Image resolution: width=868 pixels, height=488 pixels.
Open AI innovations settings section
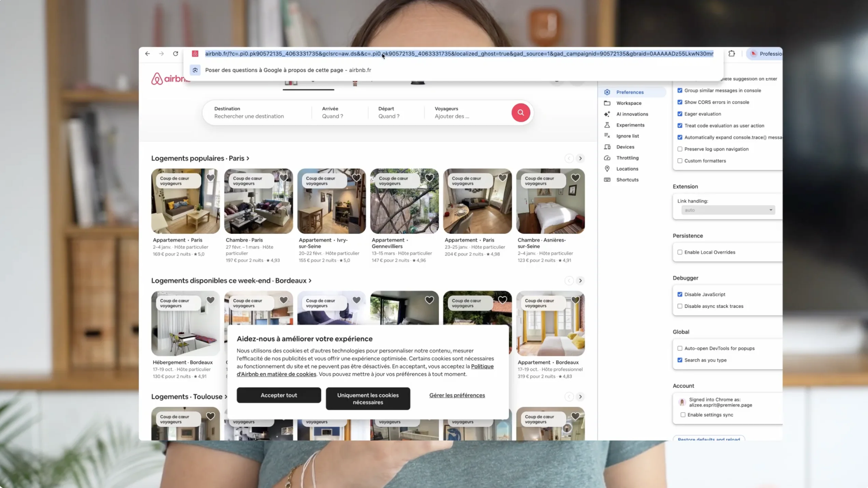[632, 114]
